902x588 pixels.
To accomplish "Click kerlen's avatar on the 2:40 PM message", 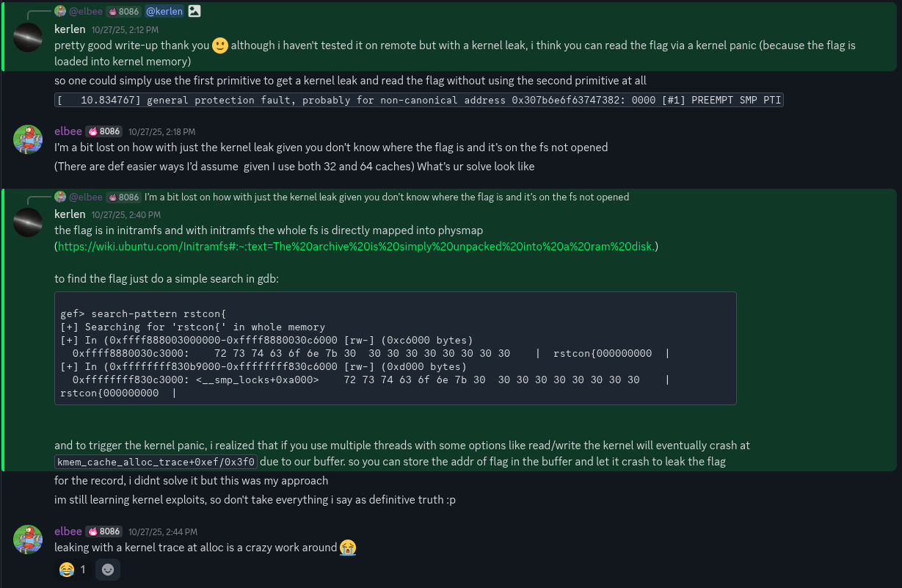I will tap(28, 222).
